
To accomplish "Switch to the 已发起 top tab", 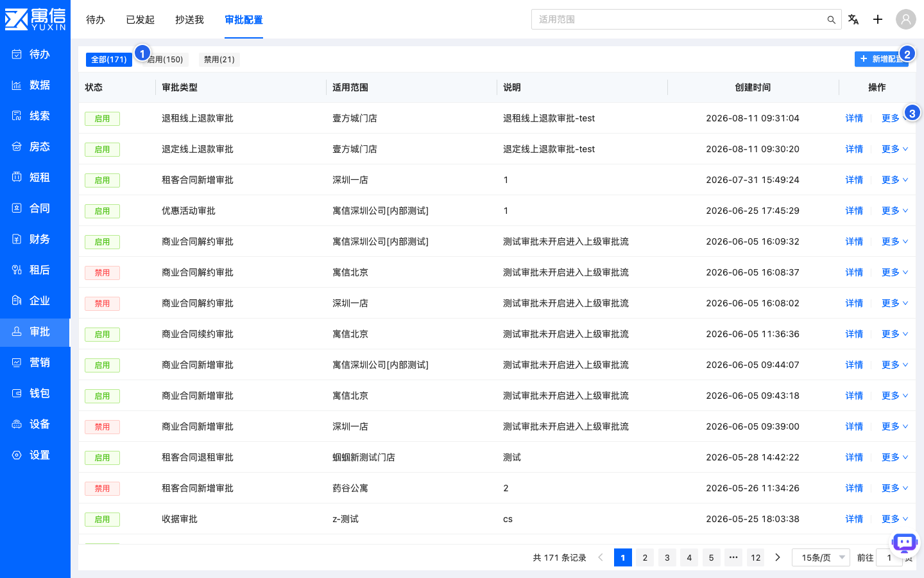I will 141,20.
